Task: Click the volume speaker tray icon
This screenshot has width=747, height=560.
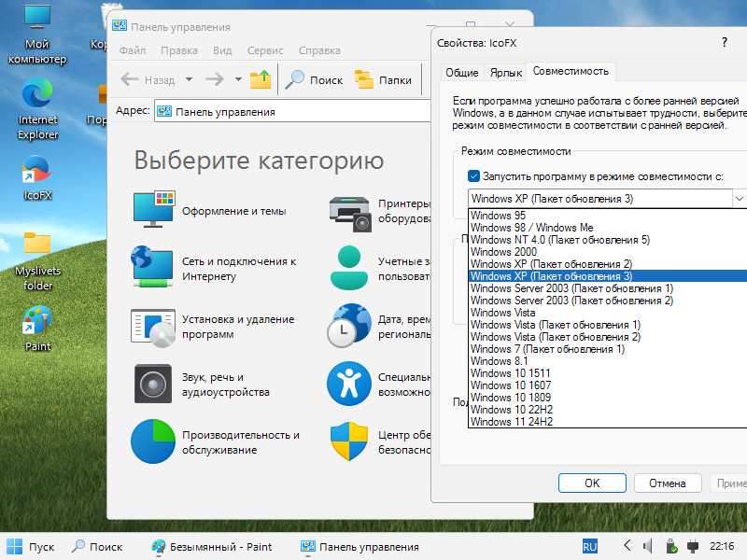Action: (647, 546)
